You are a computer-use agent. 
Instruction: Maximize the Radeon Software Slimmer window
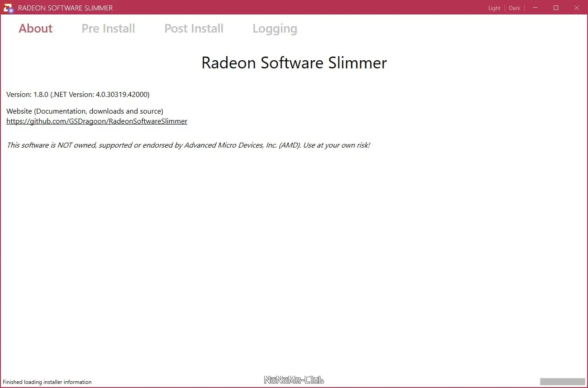coord(556,8)
